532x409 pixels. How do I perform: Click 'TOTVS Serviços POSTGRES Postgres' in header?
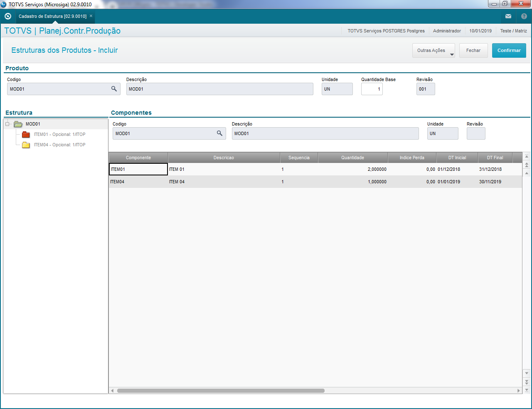pos(386,31)
